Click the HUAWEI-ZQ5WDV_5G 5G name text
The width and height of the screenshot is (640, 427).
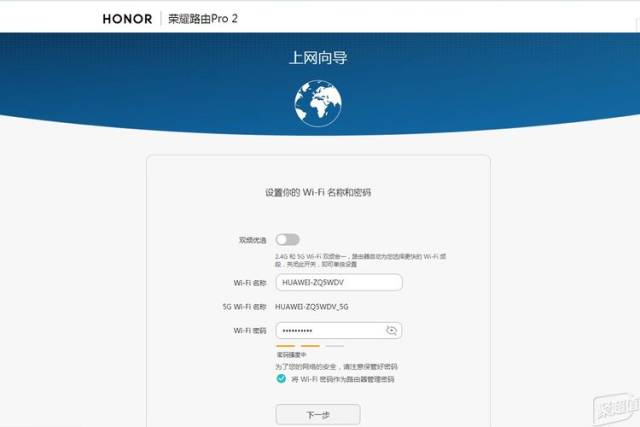tap(312, 307)
